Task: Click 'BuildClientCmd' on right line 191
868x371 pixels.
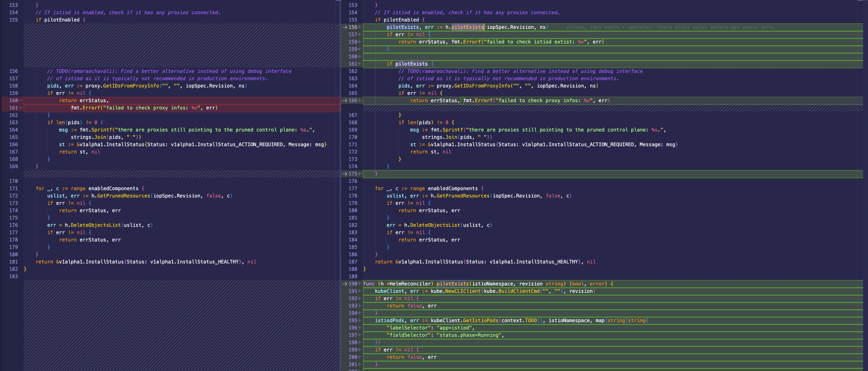Action: pyautogui.click(x=519, y=291)
